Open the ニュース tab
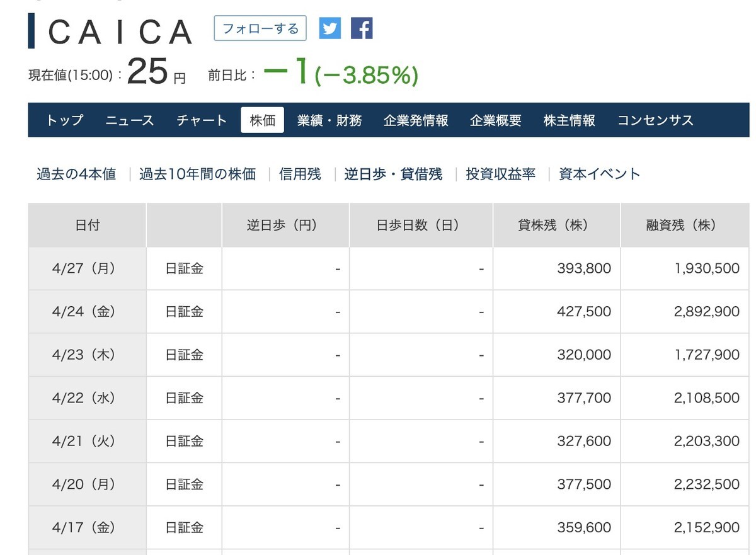This screenshot has width=756, height=555. 130,120
